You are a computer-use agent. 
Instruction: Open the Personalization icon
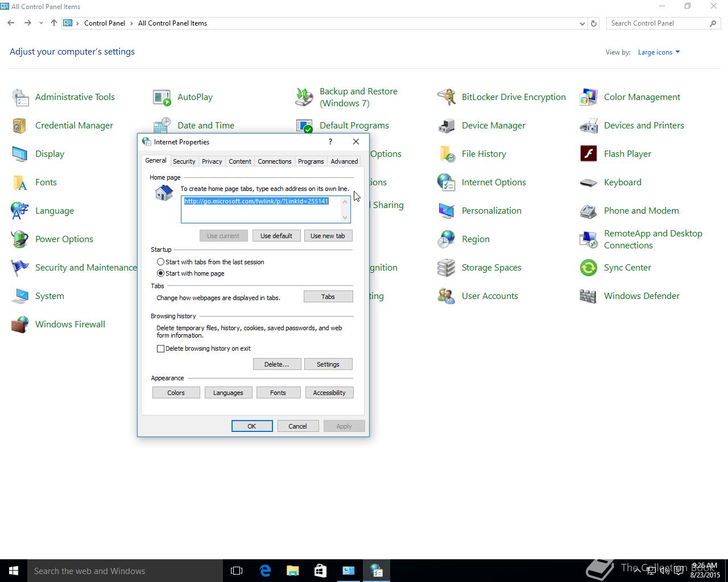[446, 211]
